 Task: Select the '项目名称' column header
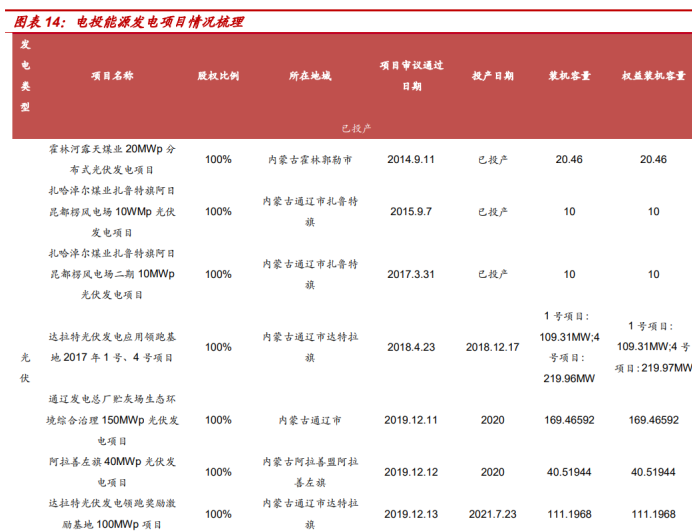[x=112, y=76]
